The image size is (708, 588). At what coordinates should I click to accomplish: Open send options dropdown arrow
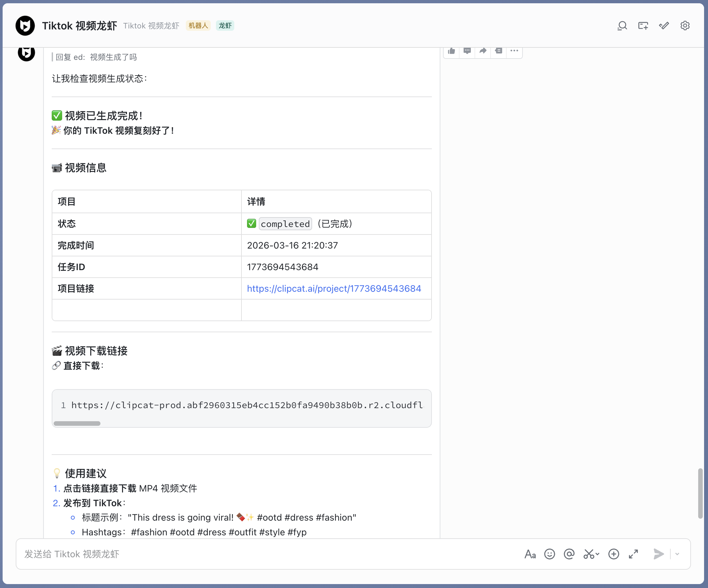coord(677,554)
